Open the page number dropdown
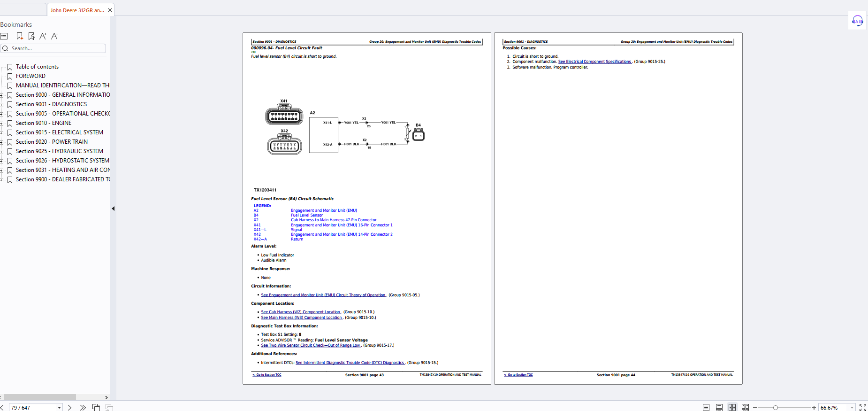The image size is (868, 411). pyautogui.click(x=59, y=407)
